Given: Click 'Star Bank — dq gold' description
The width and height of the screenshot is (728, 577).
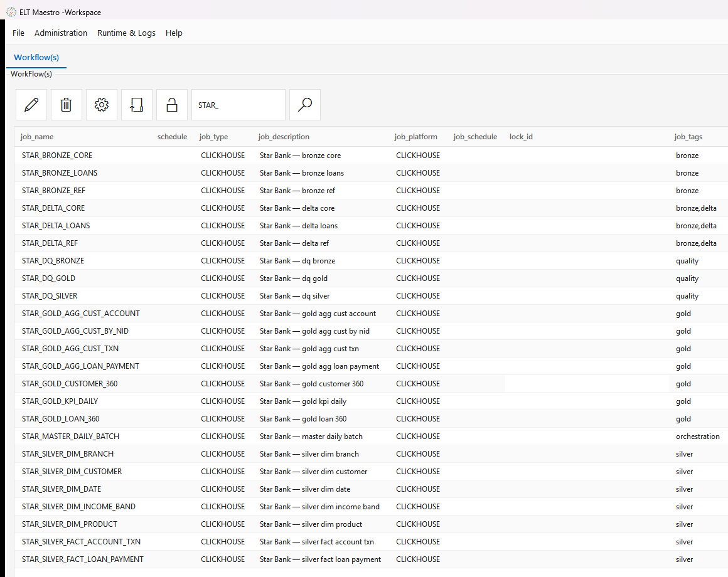Looking at the screenshot, I should [x=294, y=278].
